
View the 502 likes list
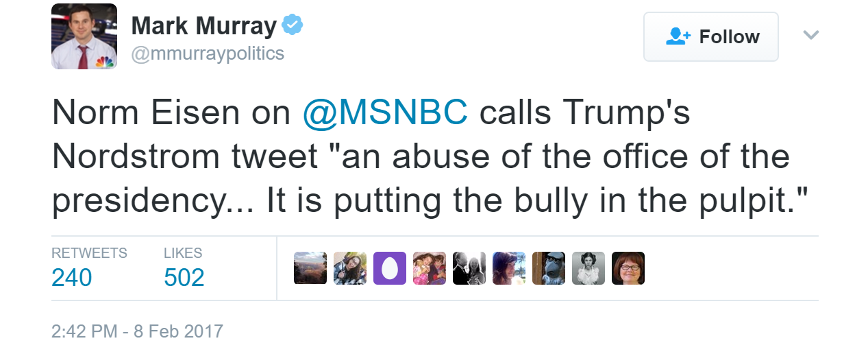click(x=184, y=277)
